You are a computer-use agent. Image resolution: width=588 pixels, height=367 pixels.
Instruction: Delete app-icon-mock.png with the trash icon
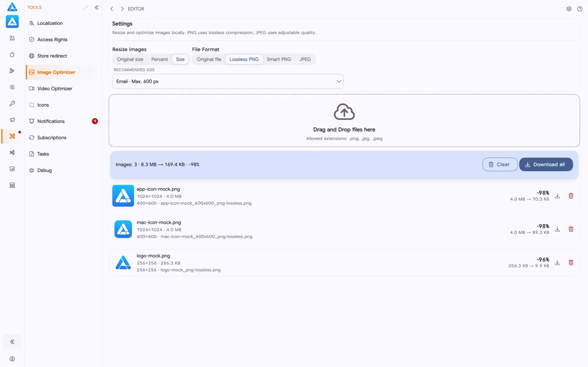click(571, 196)
